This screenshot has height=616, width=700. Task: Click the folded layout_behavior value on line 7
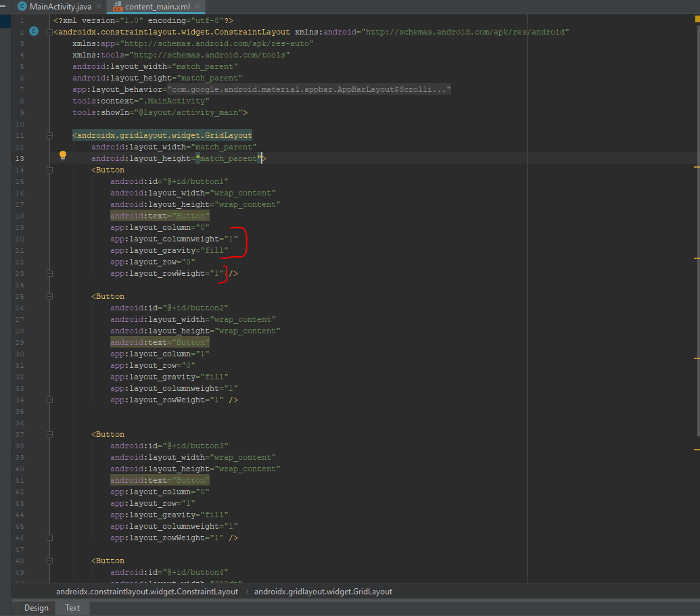tap(309, 89)
